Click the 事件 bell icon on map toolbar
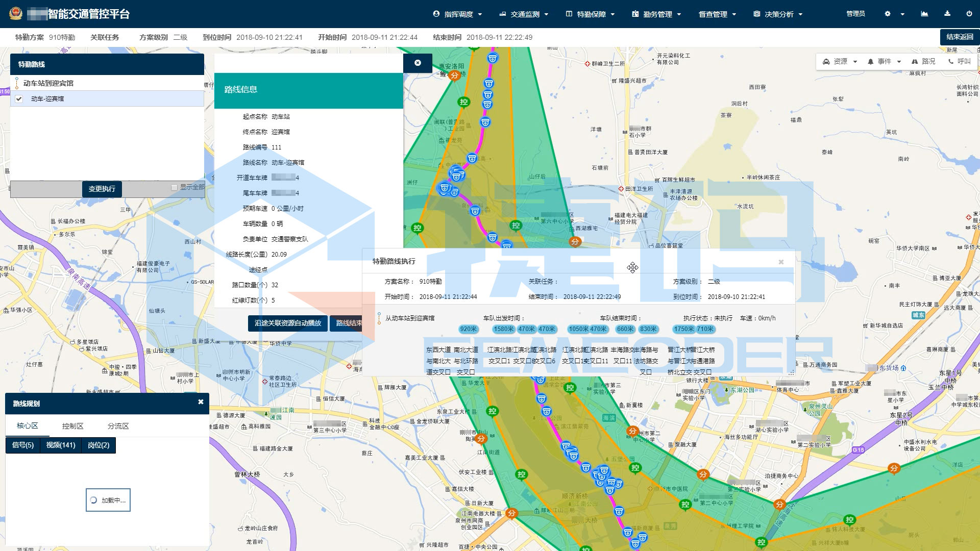This screenshot has width=980, height=551. [x=871, y=62]
